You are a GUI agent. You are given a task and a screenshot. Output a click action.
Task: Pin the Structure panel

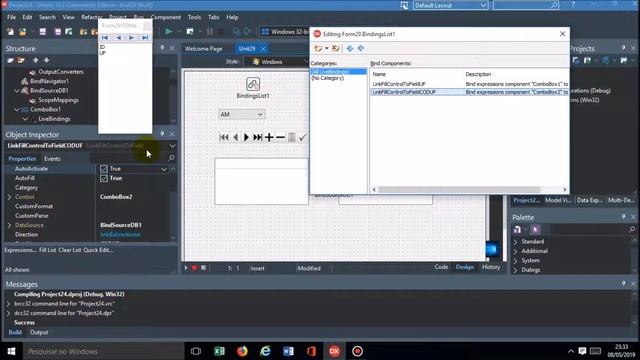point(162,48)
